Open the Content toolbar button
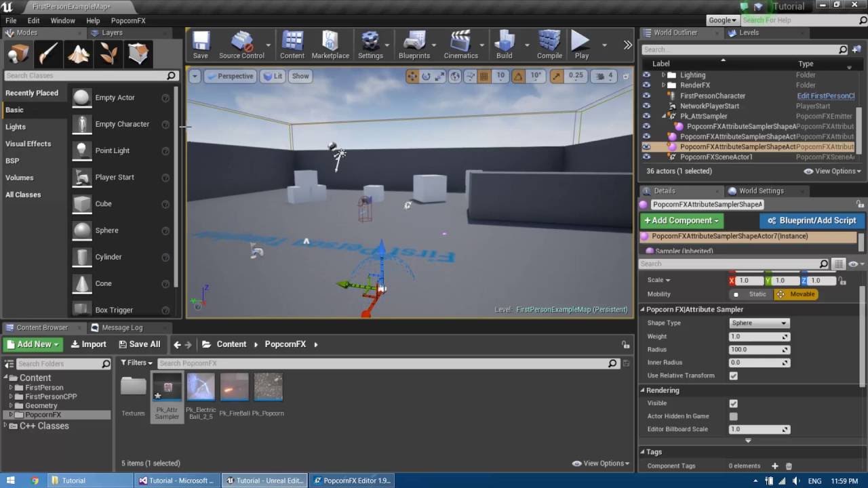868x488 pixels. (292, 45)
